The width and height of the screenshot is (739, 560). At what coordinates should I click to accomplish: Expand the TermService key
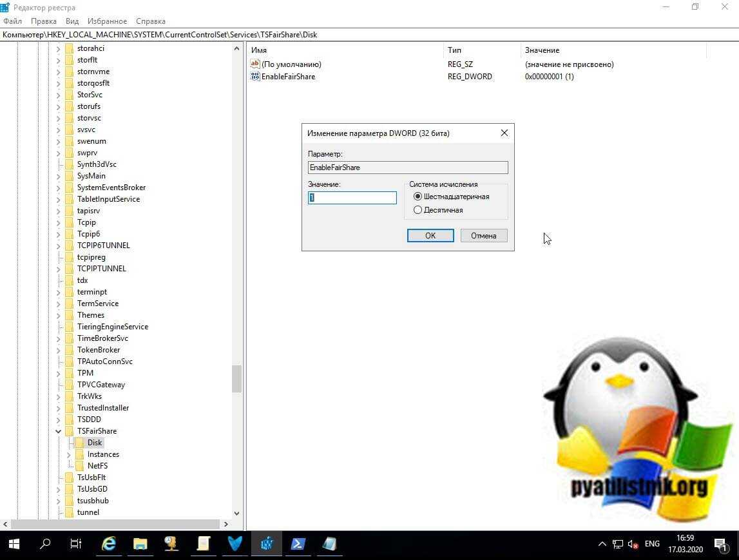point(59,304)
